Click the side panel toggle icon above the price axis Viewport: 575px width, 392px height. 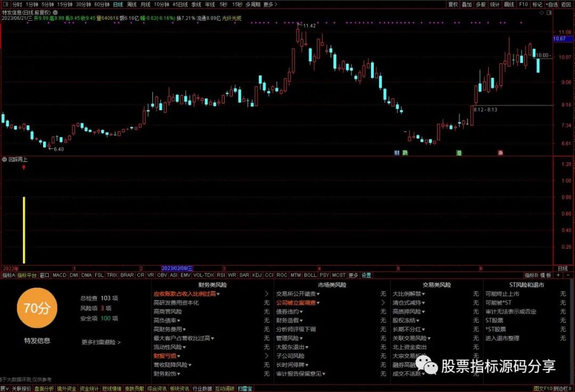click(549, 12)
